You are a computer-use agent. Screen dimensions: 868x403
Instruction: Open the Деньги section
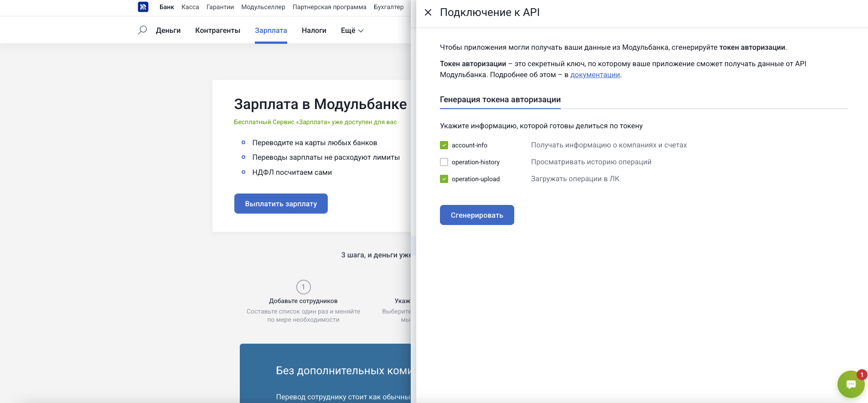(168, 31)
